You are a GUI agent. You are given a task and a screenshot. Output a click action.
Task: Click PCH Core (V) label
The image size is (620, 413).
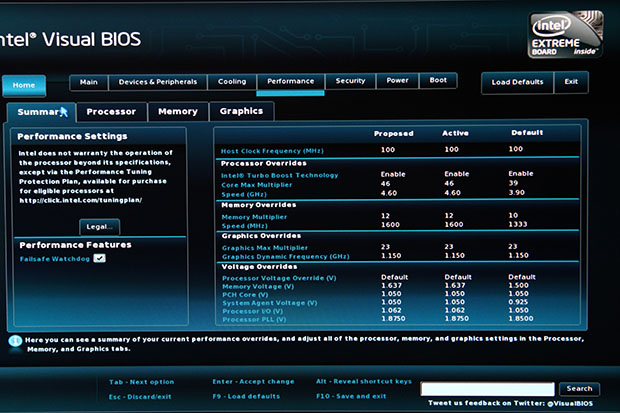click(245, 295)
